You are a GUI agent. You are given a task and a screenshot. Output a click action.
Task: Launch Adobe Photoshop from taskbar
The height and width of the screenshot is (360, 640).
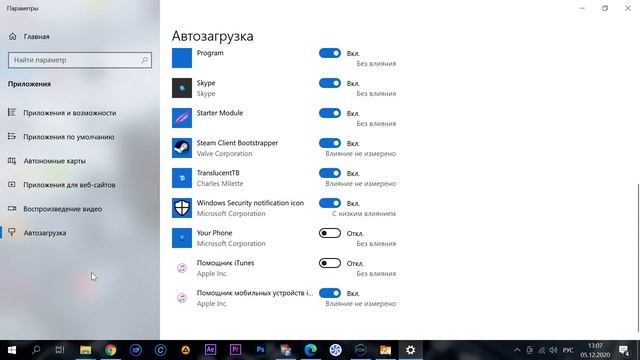(x=260, y=350)
